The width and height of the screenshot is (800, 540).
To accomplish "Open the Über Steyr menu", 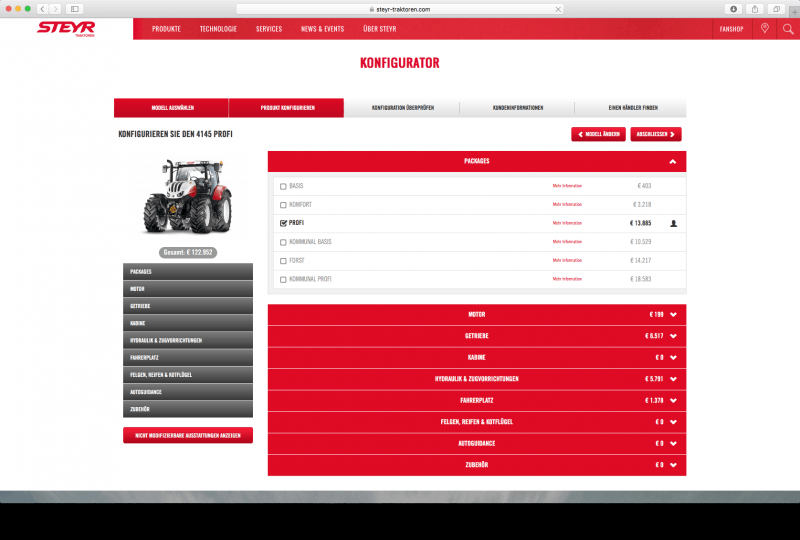I will pos(380,29).
